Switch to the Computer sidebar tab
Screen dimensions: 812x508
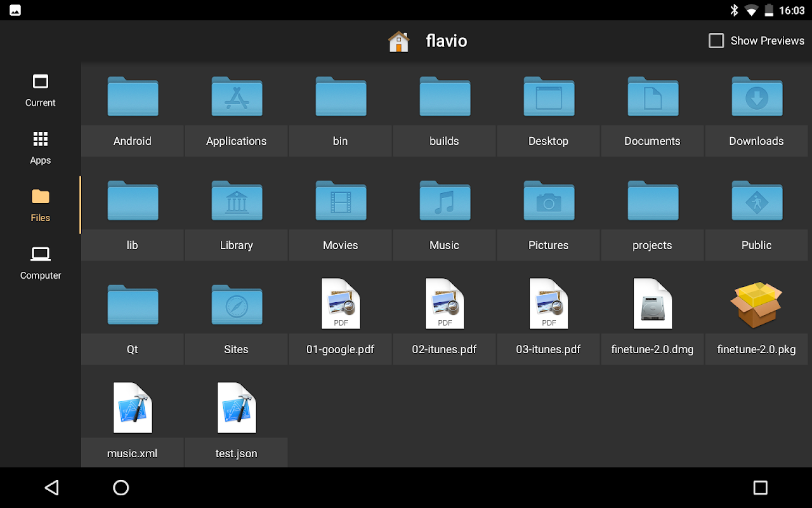[x=41, y=263]
